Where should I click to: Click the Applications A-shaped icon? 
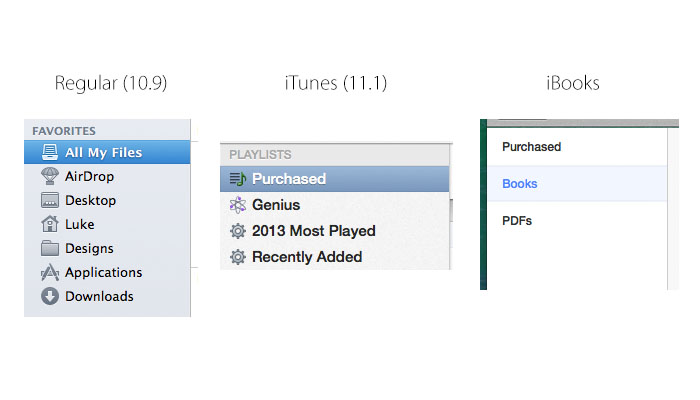tap(50, 272)
